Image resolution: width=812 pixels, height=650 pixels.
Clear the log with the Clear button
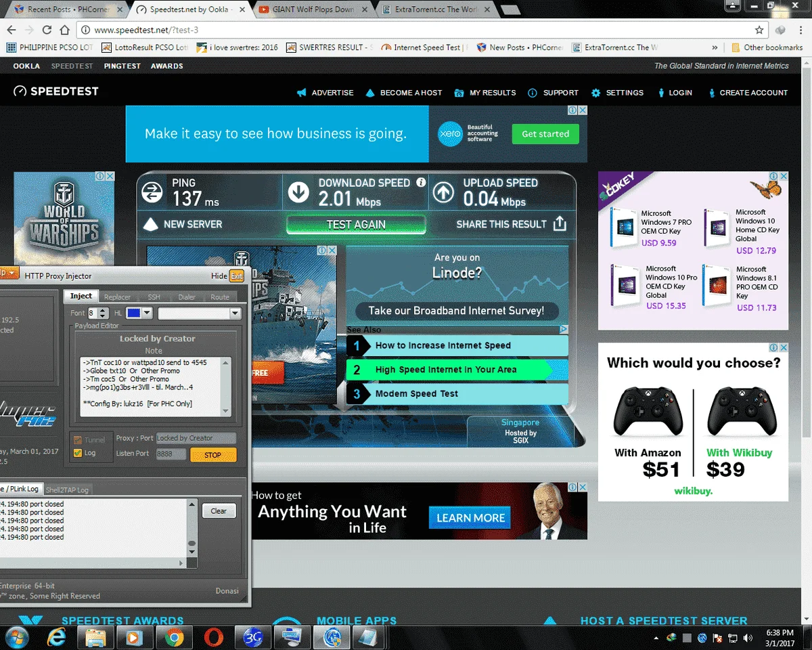pos(219,511)
